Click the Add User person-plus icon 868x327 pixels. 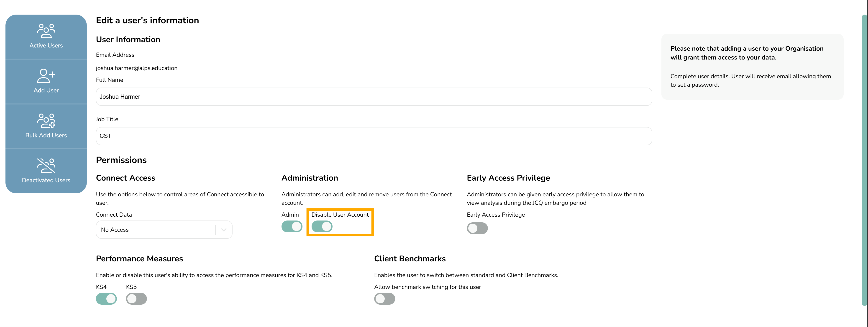(46, 76)
